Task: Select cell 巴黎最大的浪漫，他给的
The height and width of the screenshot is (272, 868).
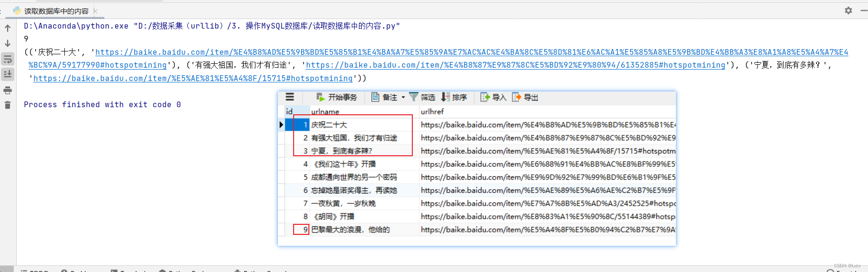Action: [364, 230]
